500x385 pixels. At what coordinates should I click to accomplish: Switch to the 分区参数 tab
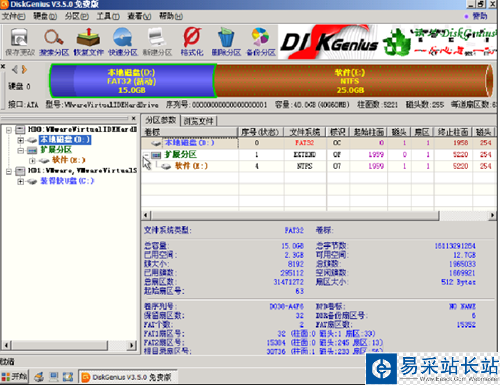[x=161, y=120]
